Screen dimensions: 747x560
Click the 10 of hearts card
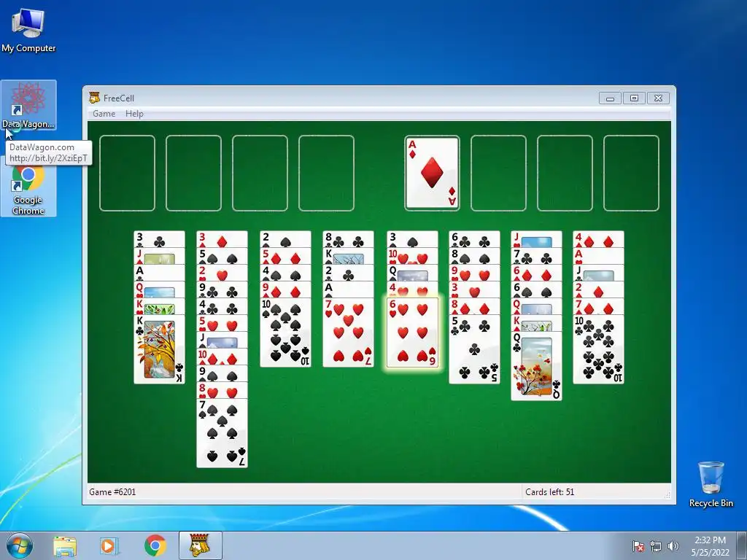point(412,256)
